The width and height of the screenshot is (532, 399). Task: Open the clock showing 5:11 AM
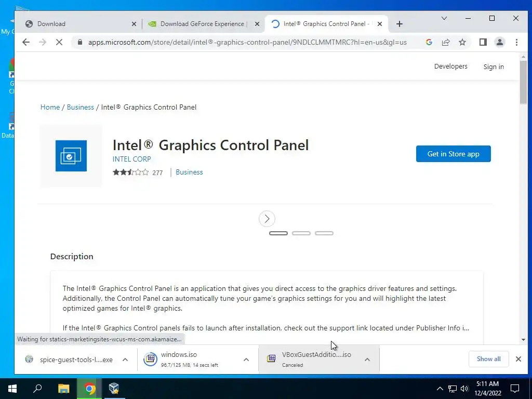[x=487, y=389]
